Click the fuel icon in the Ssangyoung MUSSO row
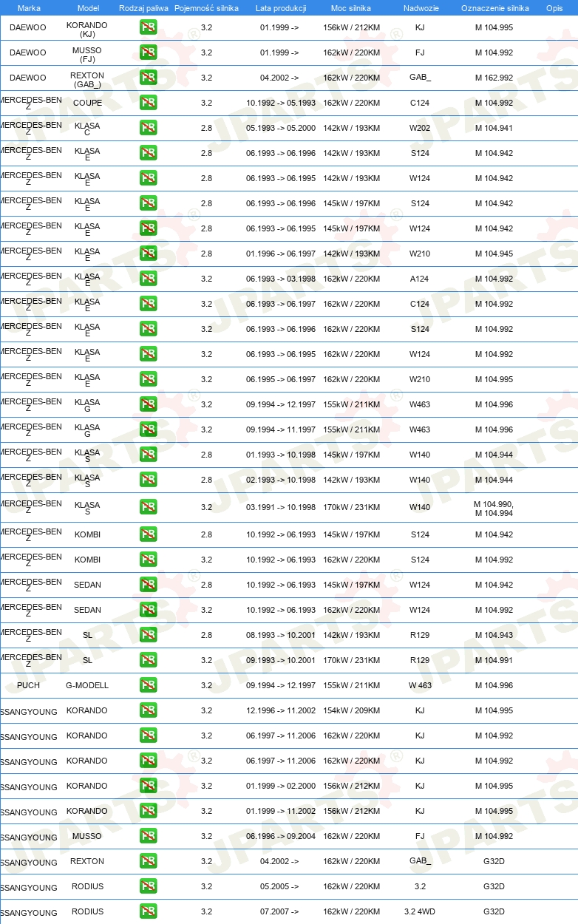Viewport: 578px width, 924px height. pos(148,837)
